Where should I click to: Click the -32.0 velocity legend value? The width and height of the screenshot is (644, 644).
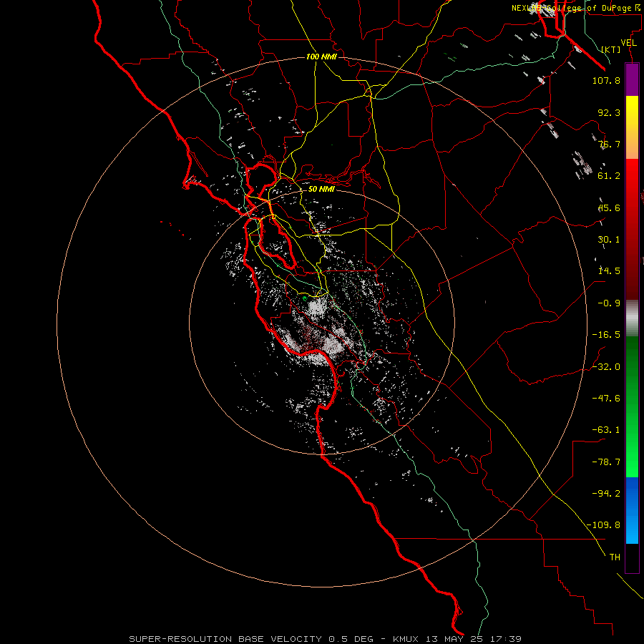click(x=606, y=367)
